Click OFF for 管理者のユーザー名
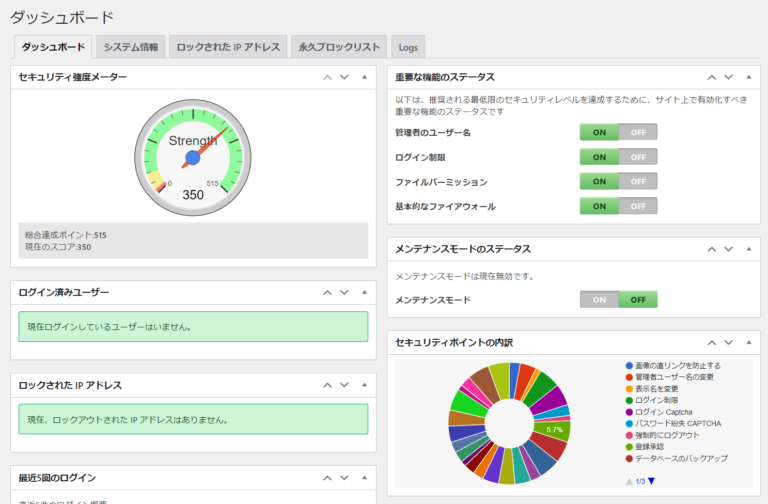The image size is (768, 504). pyautogui.click(x=638, y=132)
